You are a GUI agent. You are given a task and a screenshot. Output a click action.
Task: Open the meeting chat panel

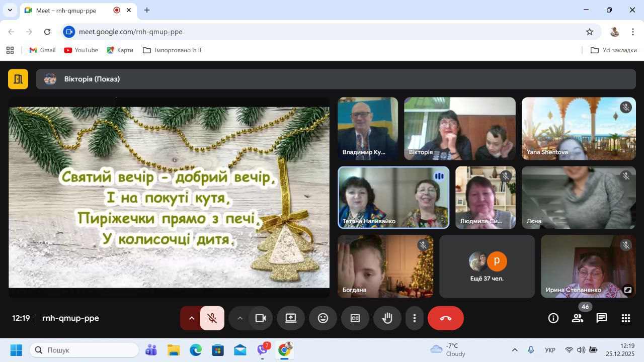[601, 318]
